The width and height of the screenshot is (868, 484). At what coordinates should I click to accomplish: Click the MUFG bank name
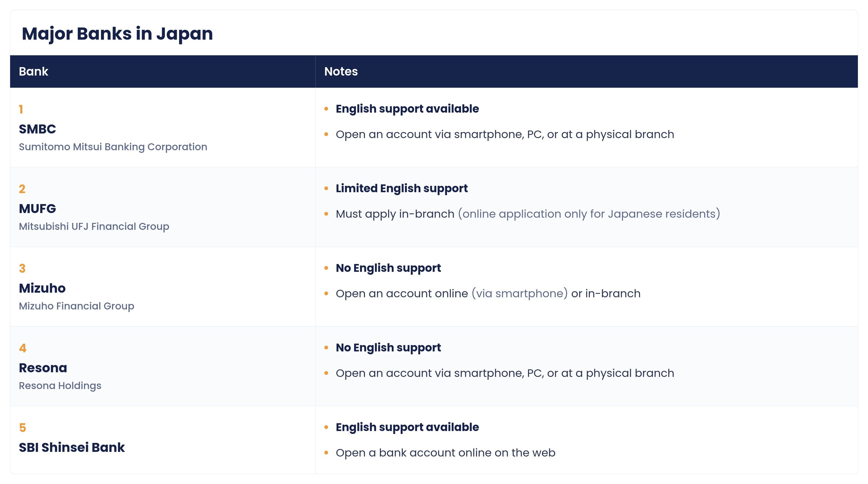tap(37, 209)
